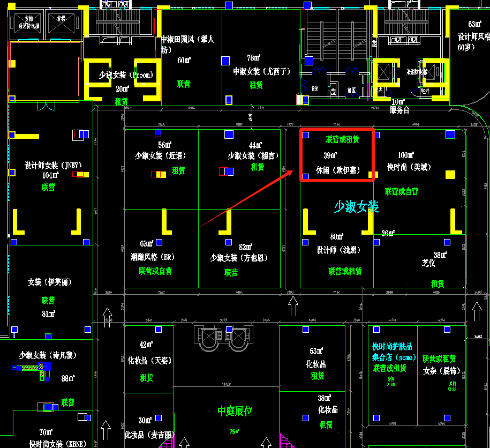Image resolution: width=490 pixels, height=448 pixels.
Task: Select the yellow square right of 快时尚（美域）
Action: pyautogui.click(x=450, y=174)
